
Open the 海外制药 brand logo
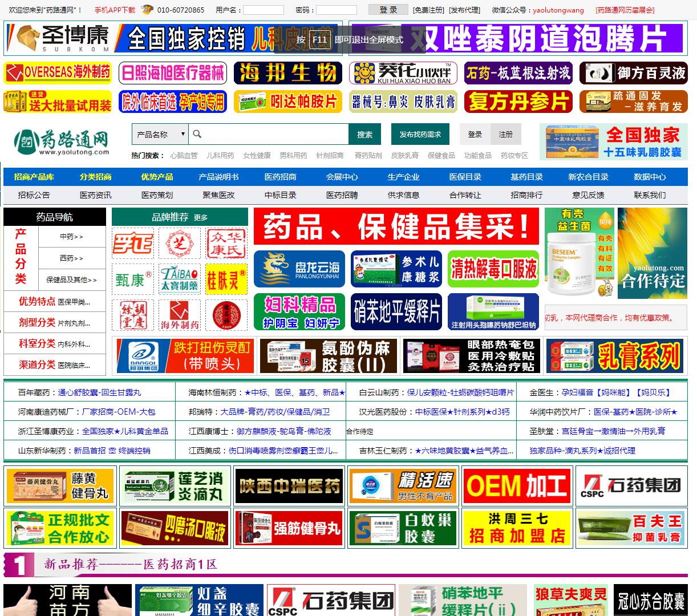180,315
